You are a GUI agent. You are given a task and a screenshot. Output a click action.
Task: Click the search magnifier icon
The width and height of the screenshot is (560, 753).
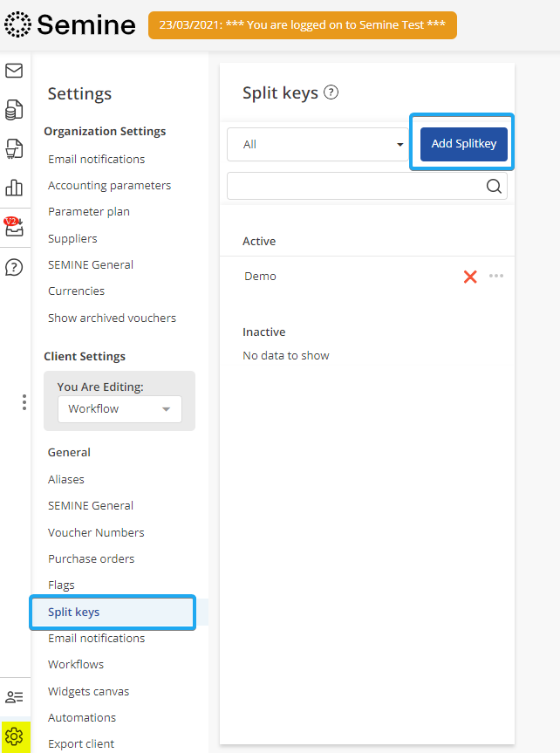(494, 186)
